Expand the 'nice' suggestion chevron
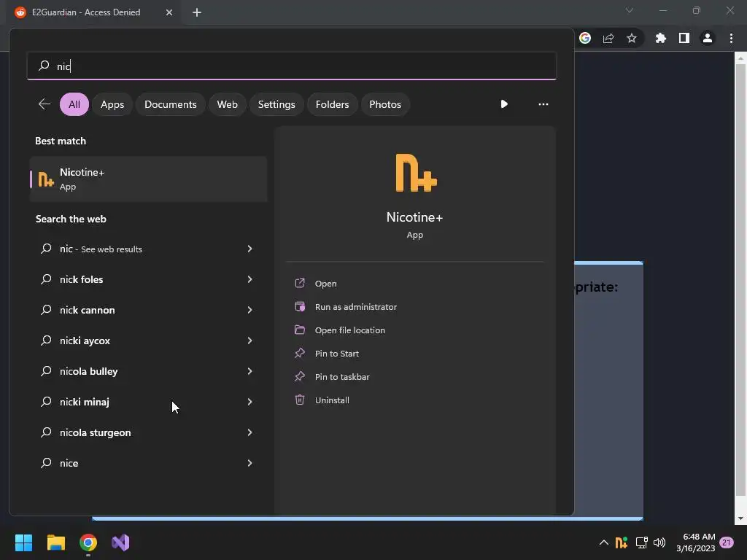 tap(249, 463)
